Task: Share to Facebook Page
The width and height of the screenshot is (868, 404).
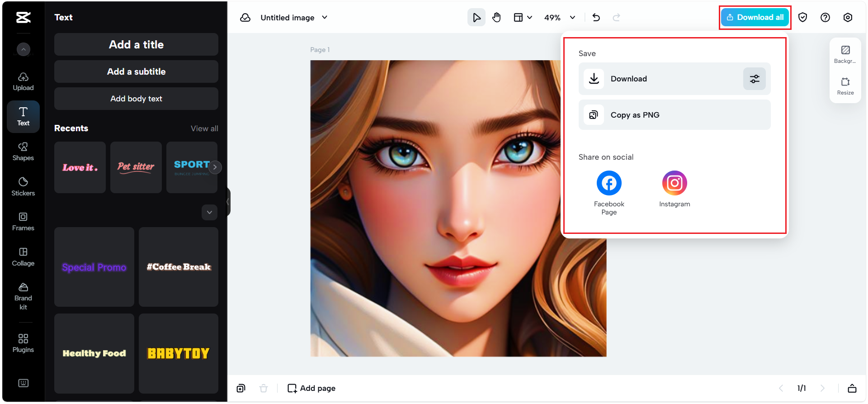Action: coord(609,193)
